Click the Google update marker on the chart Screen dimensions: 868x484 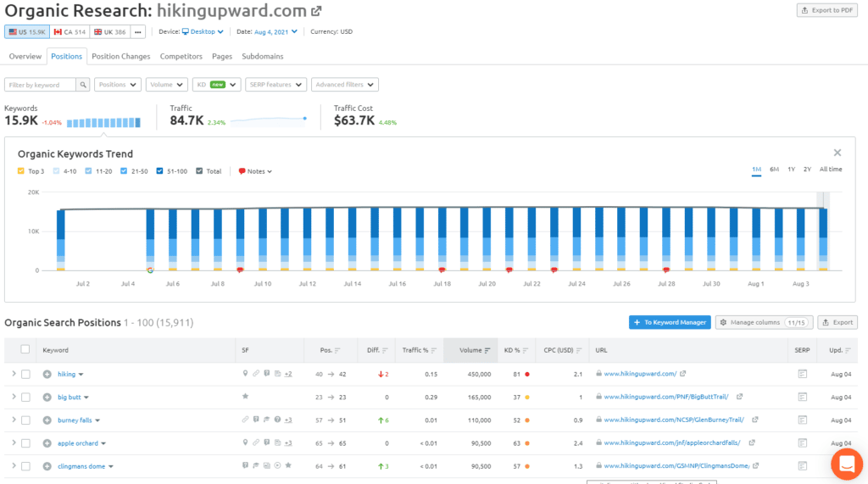pos(150,270)
